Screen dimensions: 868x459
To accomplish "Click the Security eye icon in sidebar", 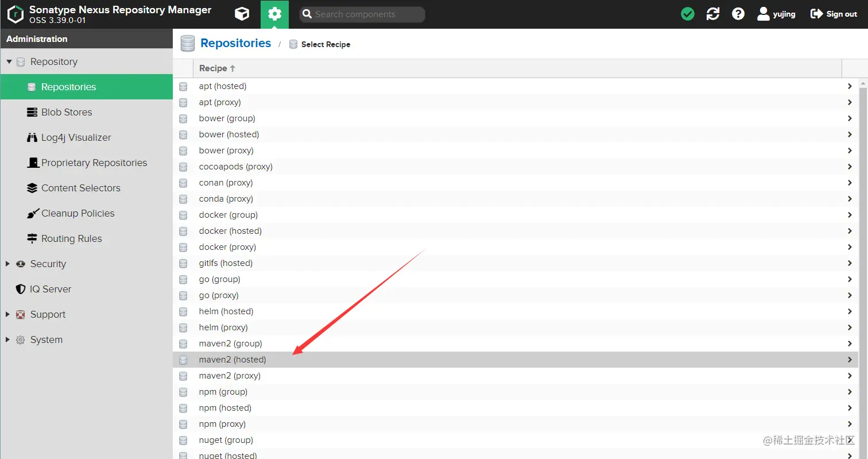I will pos(21,264).
